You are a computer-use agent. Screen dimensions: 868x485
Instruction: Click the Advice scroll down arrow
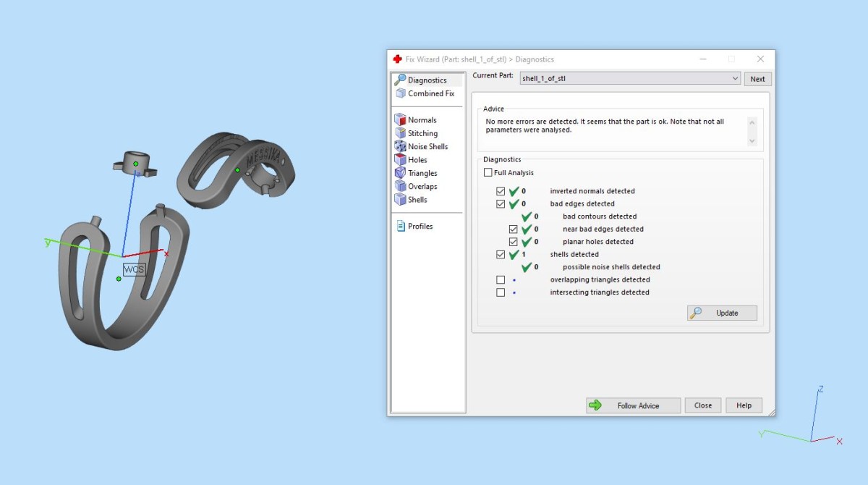[x=752, y=141]
